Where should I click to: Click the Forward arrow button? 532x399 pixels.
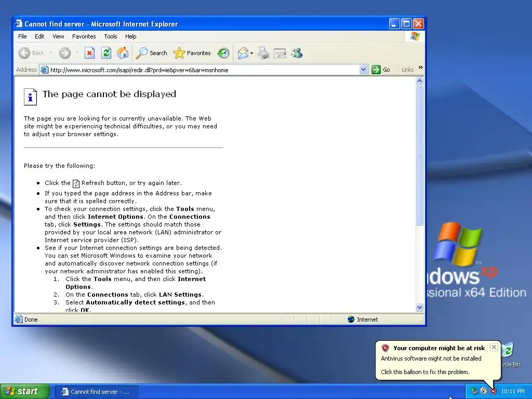65,53
